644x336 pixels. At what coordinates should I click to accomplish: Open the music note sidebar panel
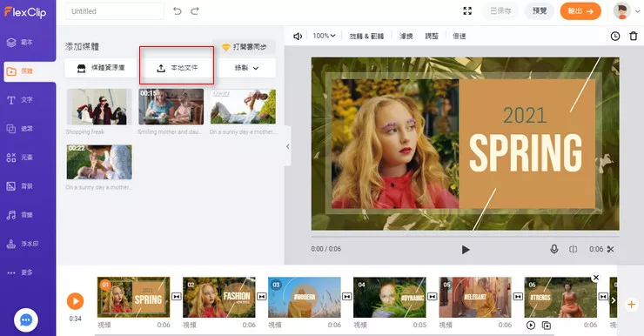[x=20, y=215]
